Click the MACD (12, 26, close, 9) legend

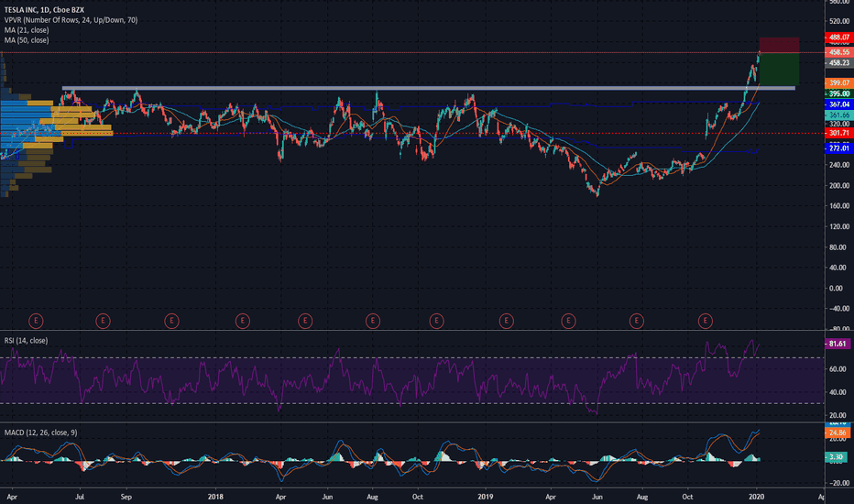[41, 433]
